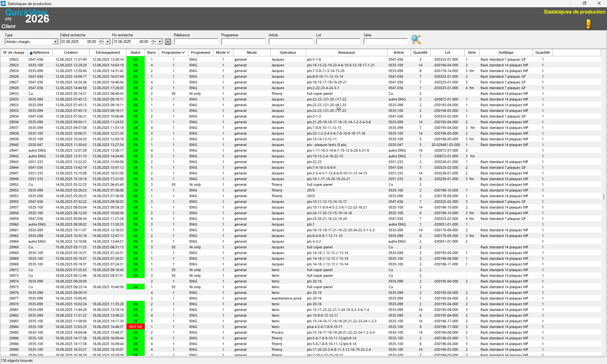Click the red NOT OK status cell
Viewport: 607px width, 364px height.
[x=135, y=327]
